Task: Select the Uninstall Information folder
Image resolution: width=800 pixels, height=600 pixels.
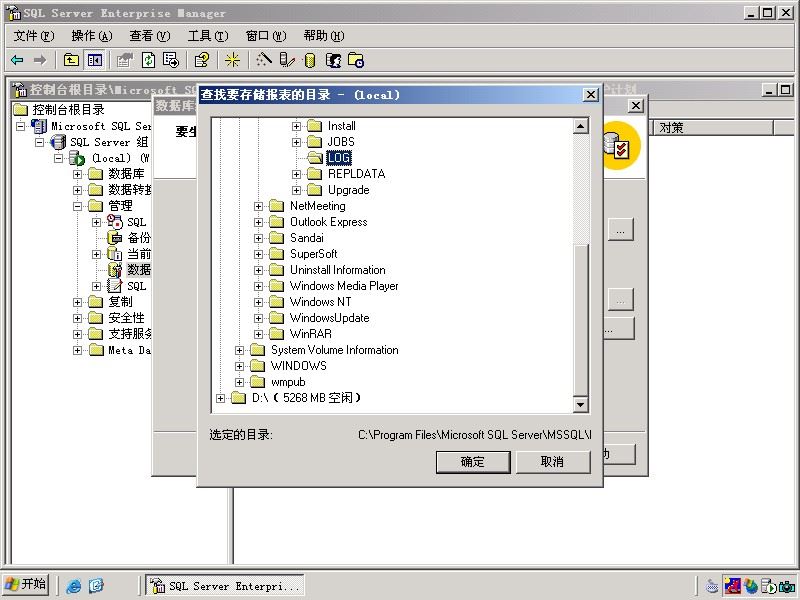Action: click(338, 270)
